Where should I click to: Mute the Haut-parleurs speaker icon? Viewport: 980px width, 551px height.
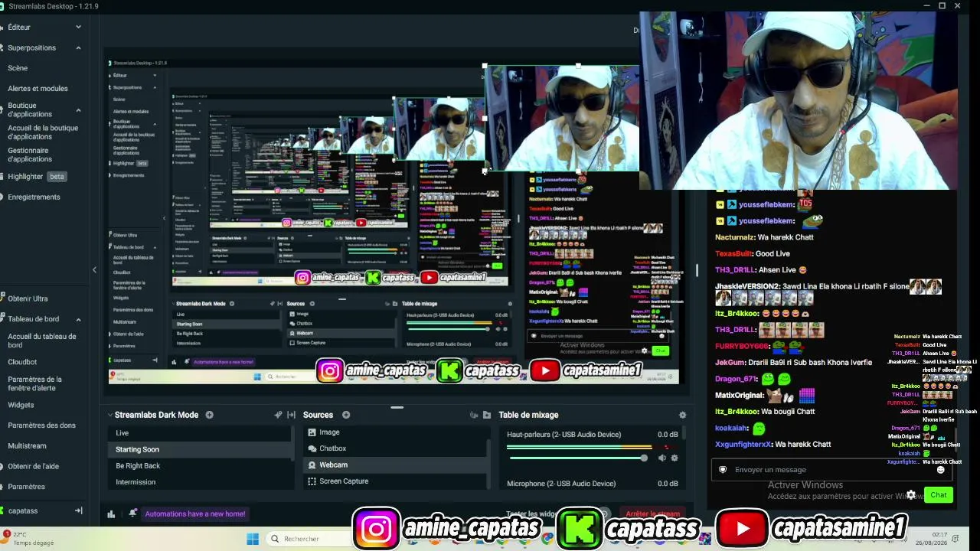click(x=662, y=458)
